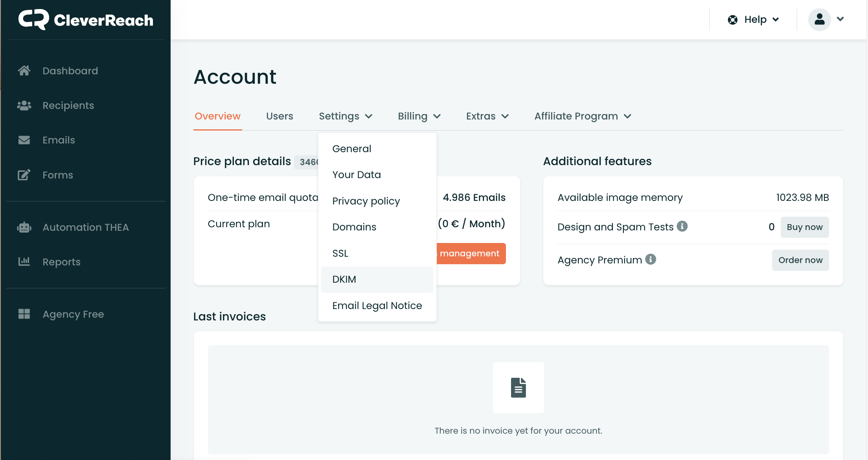This screenshot has width=868, height=460.
Task: Click the info icon beside Design and Spam Tests
Action: click(x=683, y=226)
